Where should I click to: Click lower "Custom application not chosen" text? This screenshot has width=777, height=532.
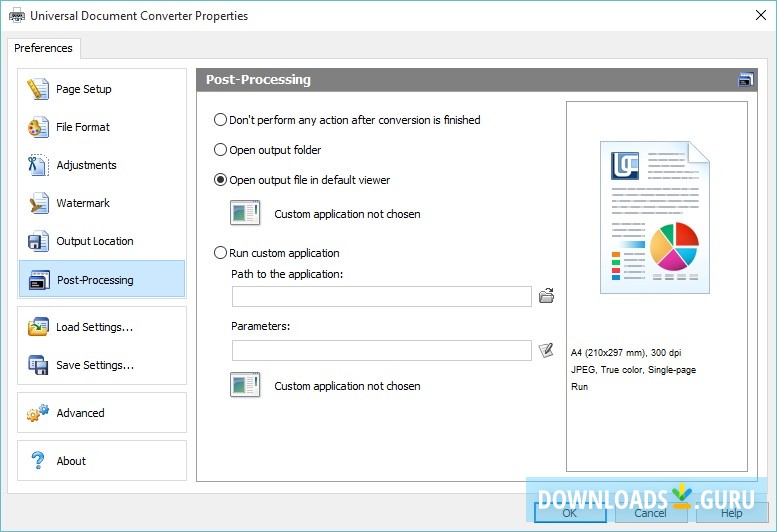click(x=347, y=386)
